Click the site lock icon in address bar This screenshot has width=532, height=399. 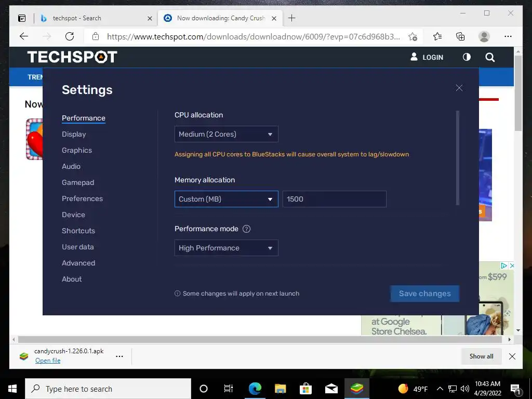point(96,36)
